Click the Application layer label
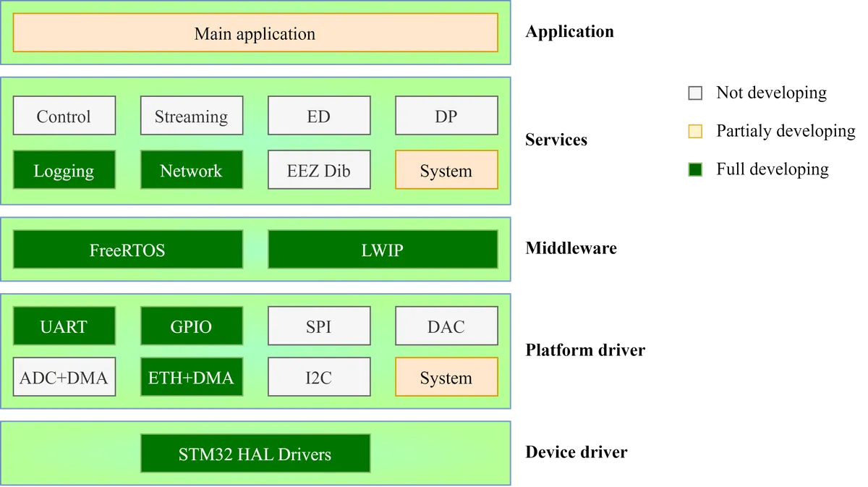 [x=569, y=32]
